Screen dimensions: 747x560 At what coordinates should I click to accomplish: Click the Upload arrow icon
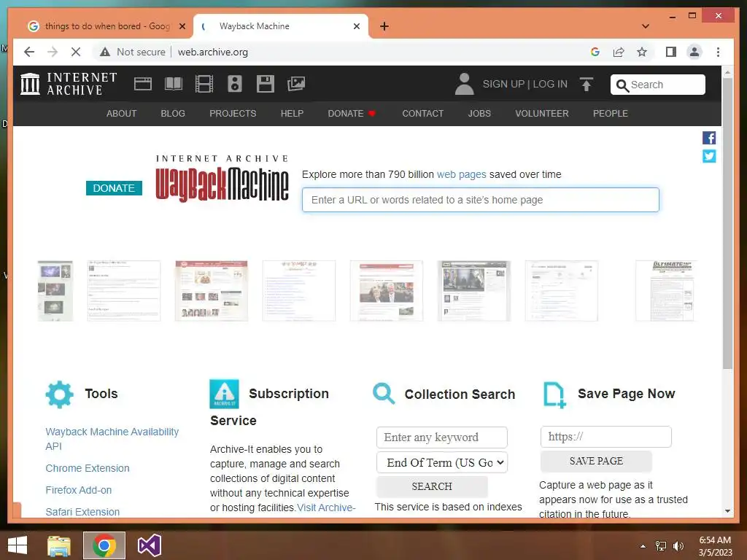(586, 85)
